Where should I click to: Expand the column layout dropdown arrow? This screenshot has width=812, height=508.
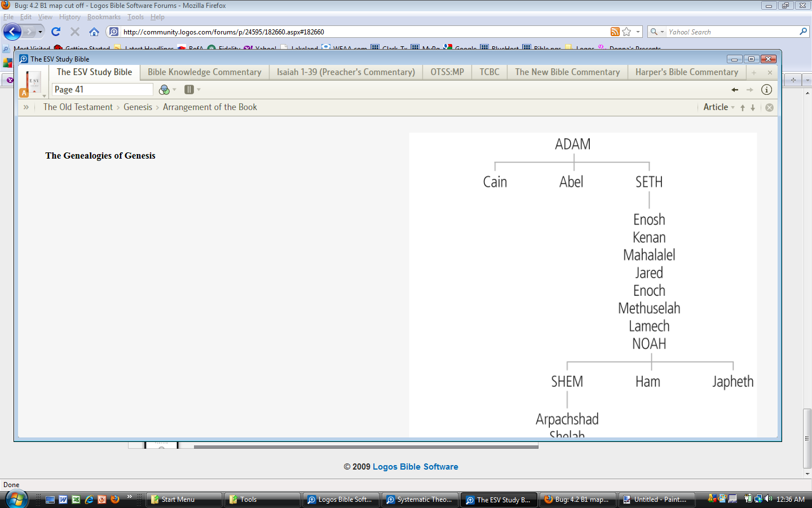pyautogui.click(x=199, y=89)
